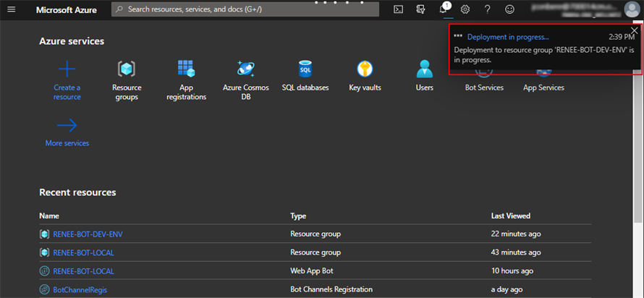Dismiss the deployment notification popup
The image size is (644, 298).
pyautogui.click(x=635, y=30)
